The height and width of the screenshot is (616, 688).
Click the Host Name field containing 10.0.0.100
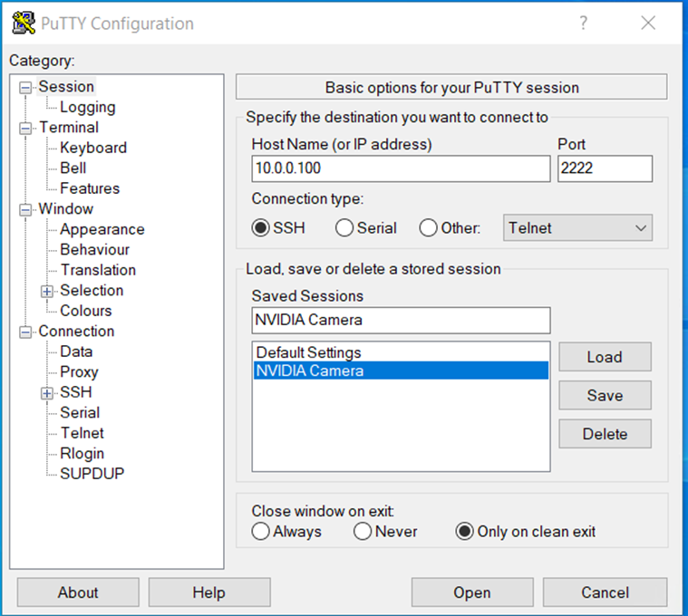[x=401, y=168]
